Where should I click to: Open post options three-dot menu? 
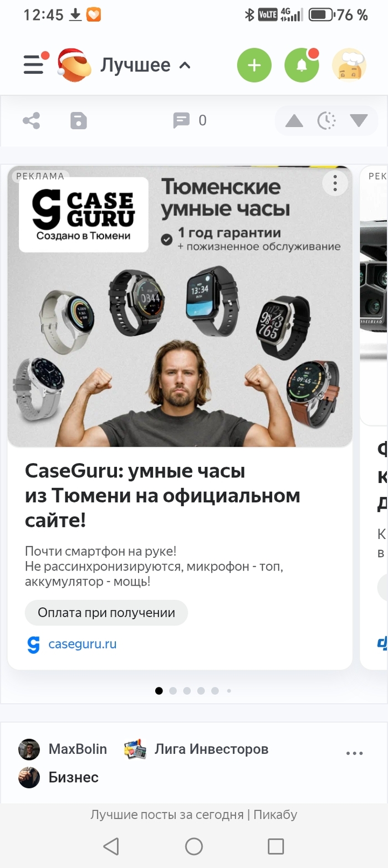tap(354, 753)
